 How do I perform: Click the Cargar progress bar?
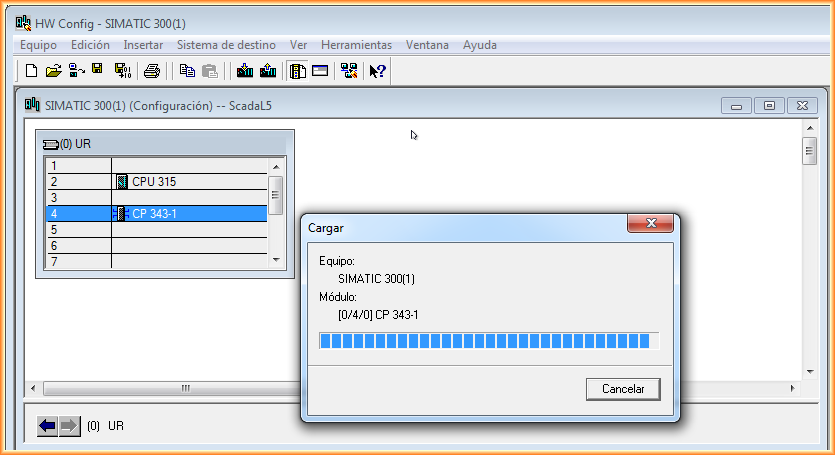click(x=488, y=341)
